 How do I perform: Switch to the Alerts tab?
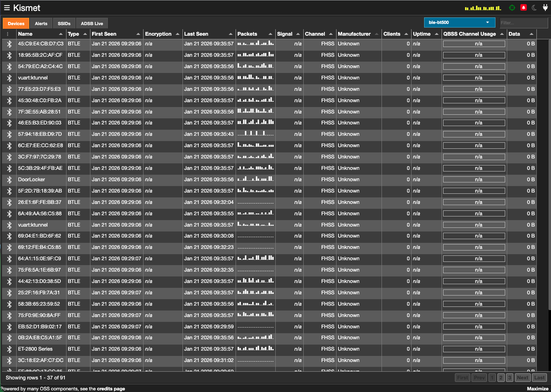(x=41, y=23)
